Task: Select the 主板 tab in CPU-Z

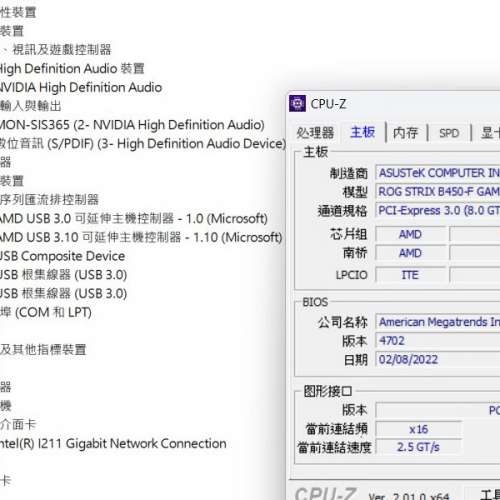Action: (363, 132)
